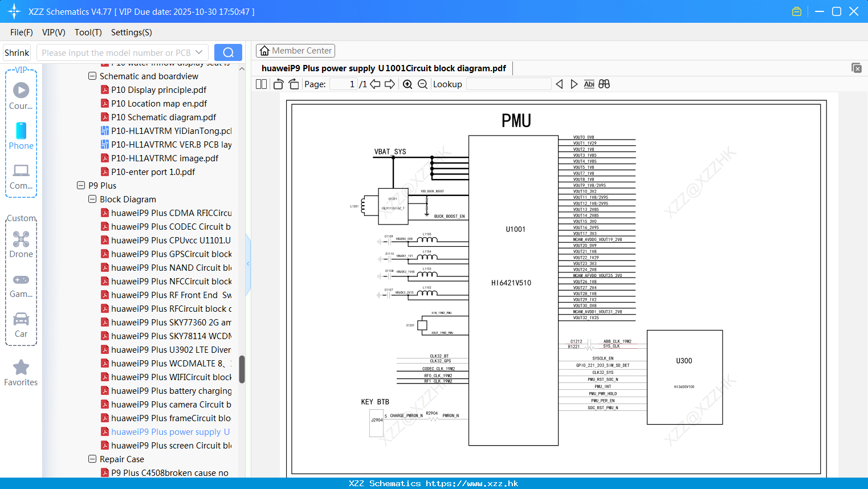The image size is (868, 489).
Task: Select the Computer category icon
Action: (x=21, y=177)
